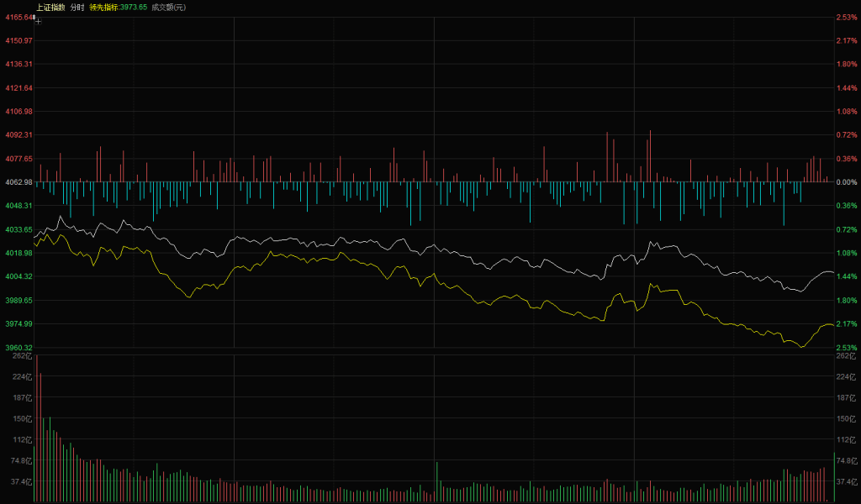Click the 4165.64 top price label
861x504 pixels.
pos(18,17)
